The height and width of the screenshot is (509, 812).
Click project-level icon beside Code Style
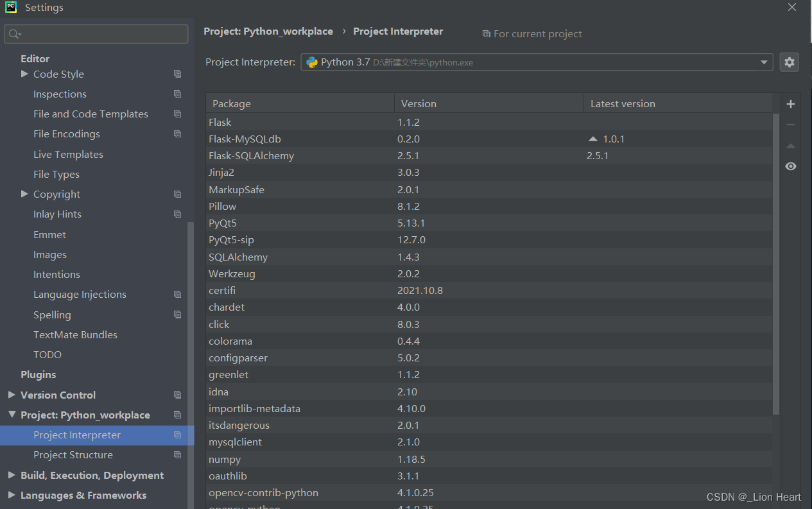[x=178, y=74]
